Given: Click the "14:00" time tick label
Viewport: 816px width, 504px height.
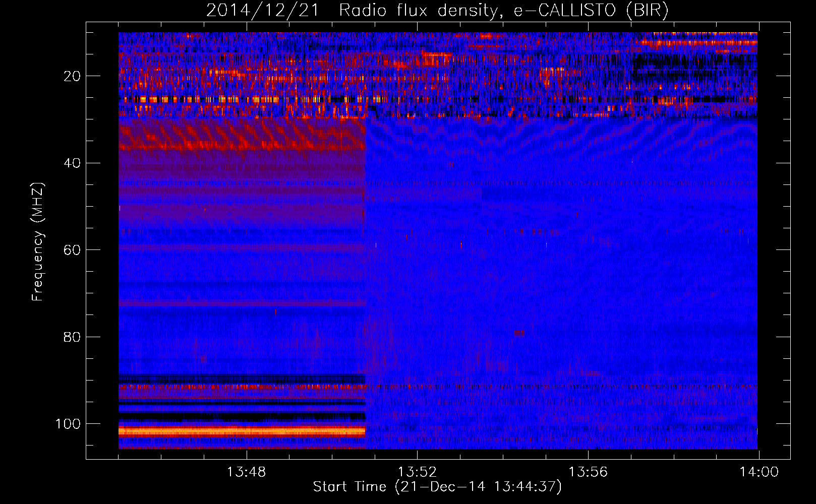Looking at the screenshot, I should pyautogui.click(x=759, y=472).
